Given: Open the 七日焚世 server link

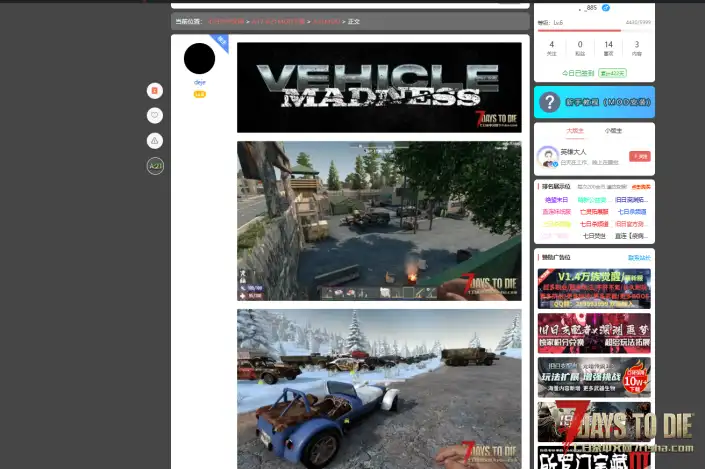Looking at the screenshot, I should [x=594, y=236].
